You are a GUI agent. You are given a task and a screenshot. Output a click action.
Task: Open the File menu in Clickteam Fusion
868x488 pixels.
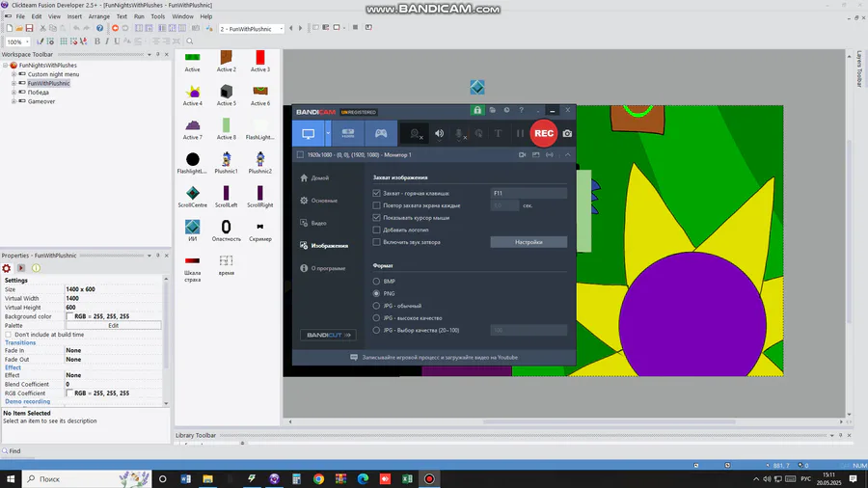[20, 16]
